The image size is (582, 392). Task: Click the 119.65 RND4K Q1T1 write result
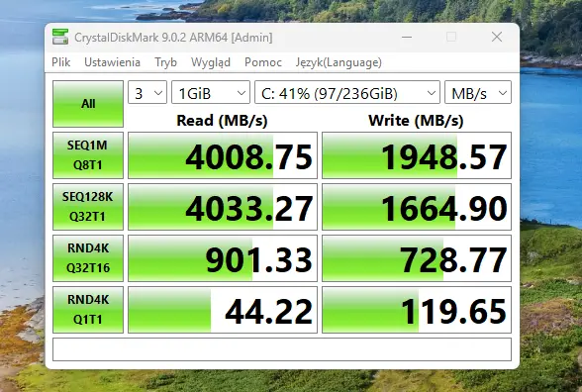click(x=417, y=310)
